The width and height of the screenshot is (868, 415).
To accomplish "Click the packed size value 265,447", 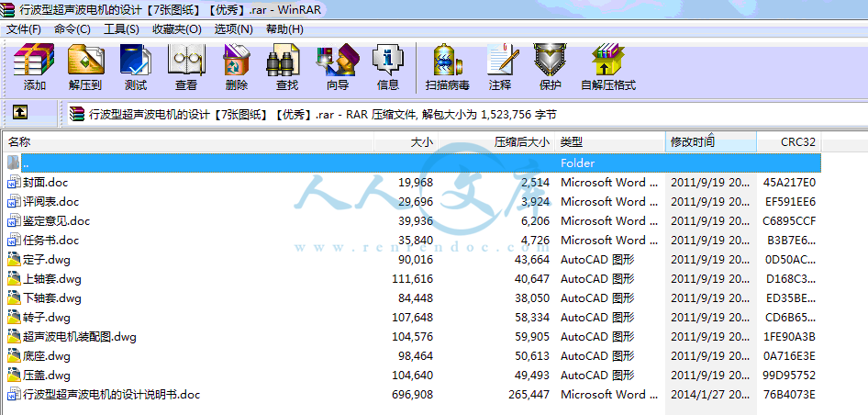I will 529,395.
